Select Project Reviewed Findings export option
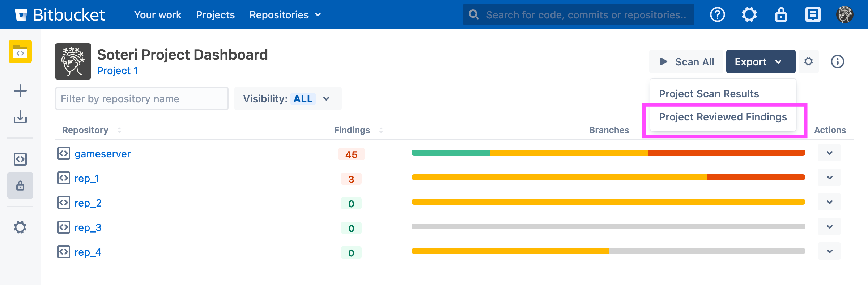 tap(723, 117)
